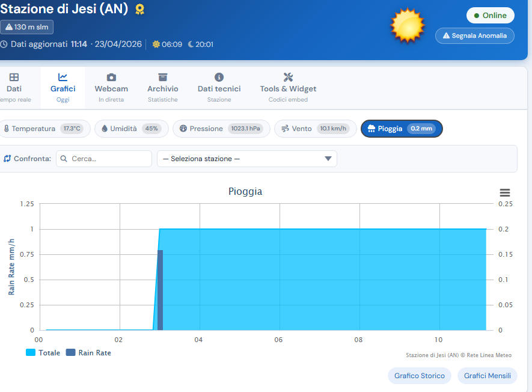
Task: Click the Confronta compare arrows icon
Action: pyautogui.click(x=7, y=159)
